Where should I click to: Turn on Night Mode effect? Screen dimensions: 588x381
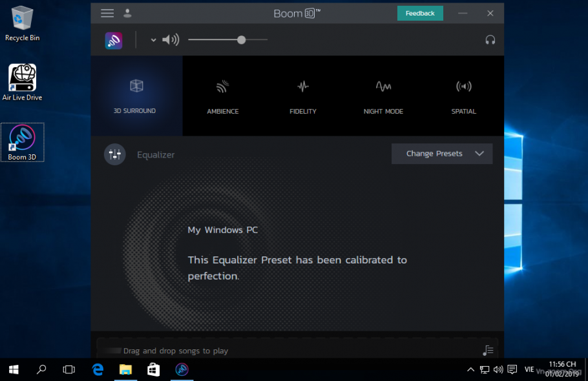click(383, 97)
